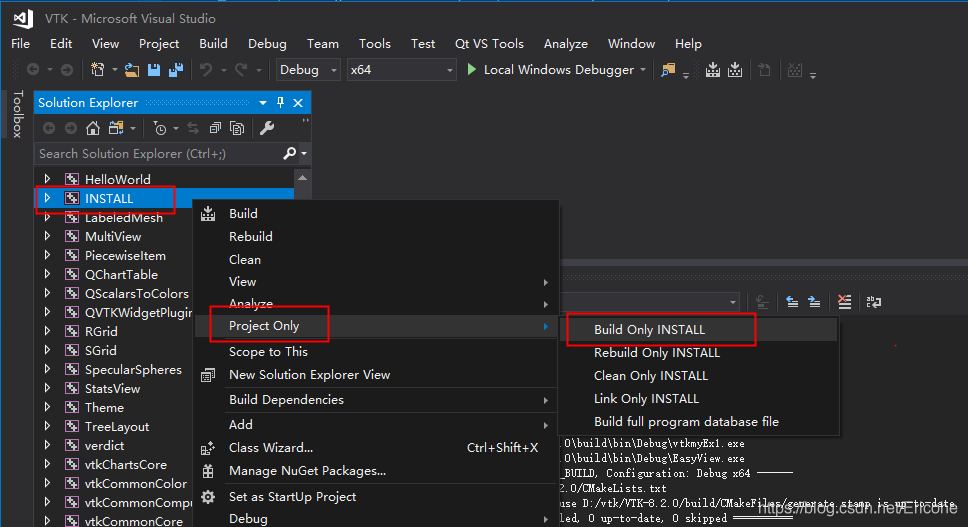This screenshot has height=527, width=968.
Task: Click the Home icon in Solution Explorer
Action: [x=93, y=128]
